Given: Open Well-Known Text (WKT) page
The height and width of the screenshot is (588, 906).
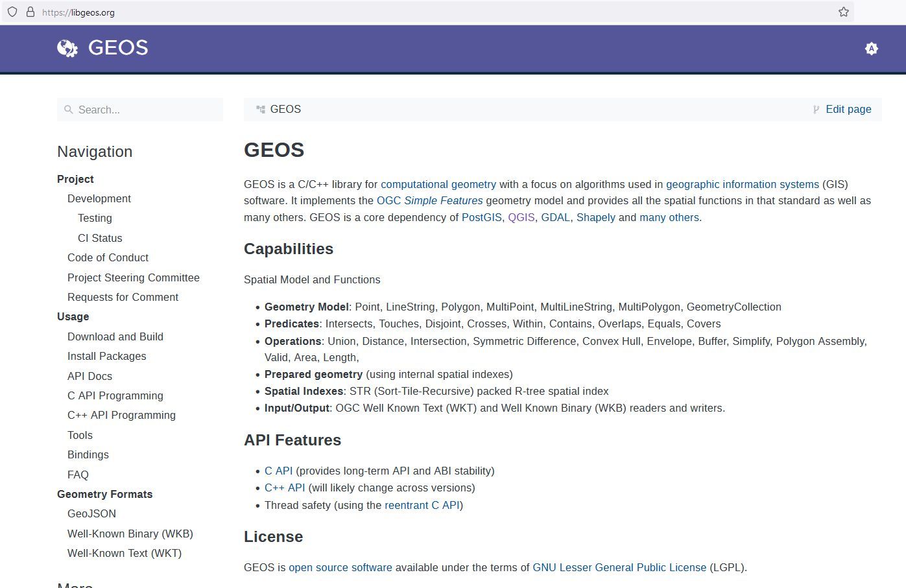Looking at the screenshot, I should tap(125, 553).
